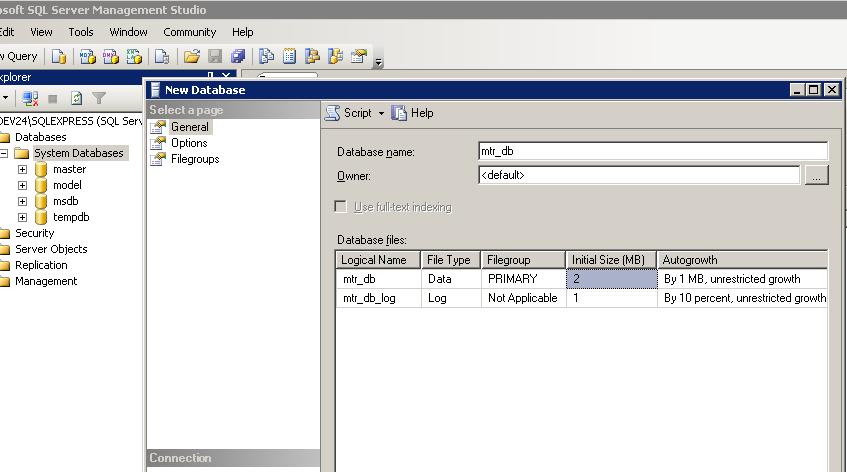Click the Save toolbar icon

click(x=215, y=56)
